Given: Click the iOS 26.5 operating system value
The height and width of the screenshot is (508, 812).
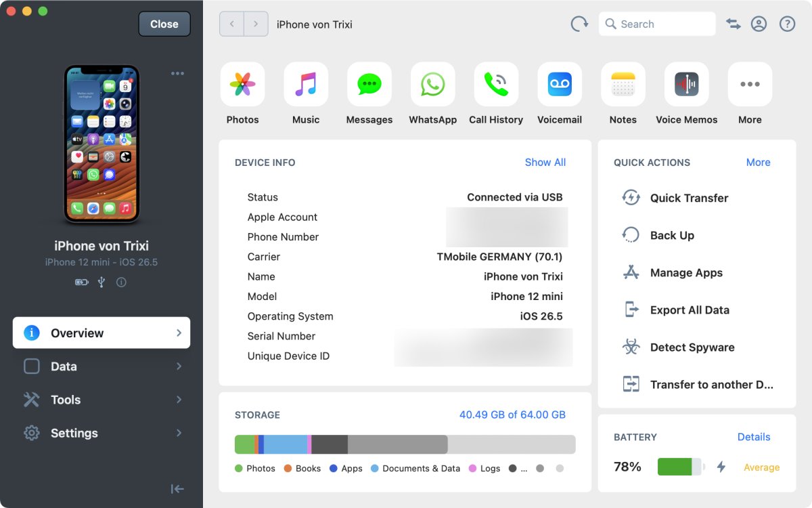Looking at the screenshot, I should point(541,316).
